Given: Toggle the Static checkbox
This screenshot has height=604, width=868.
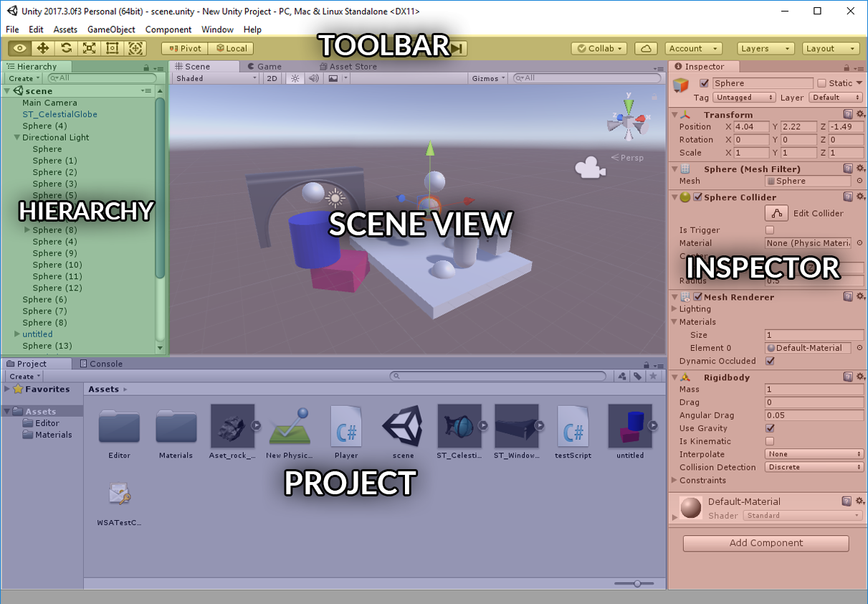Looking at the screenshot, I should (822, 83).
